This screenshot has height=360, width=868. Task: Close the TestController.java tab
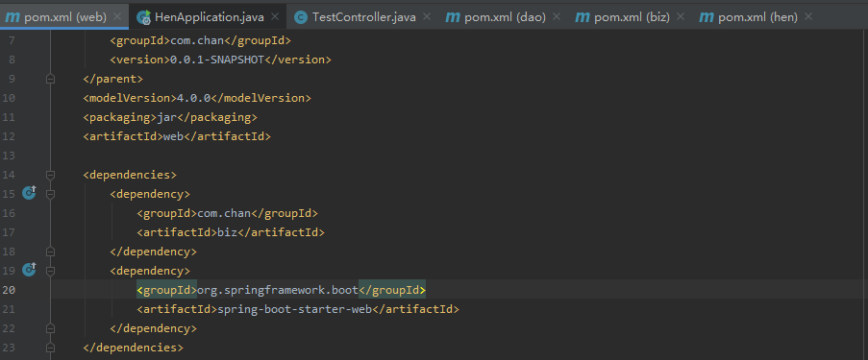tap(426, 17)
